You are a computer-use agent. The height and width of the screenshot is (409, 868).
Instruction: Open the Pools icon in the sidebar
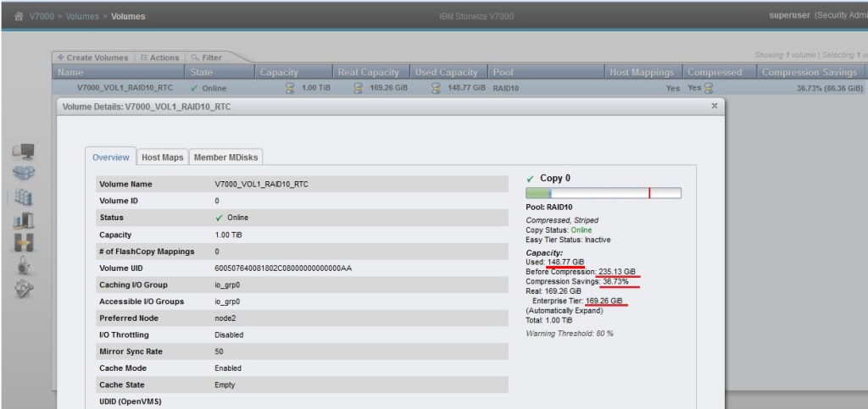click(x=24, y=174)
